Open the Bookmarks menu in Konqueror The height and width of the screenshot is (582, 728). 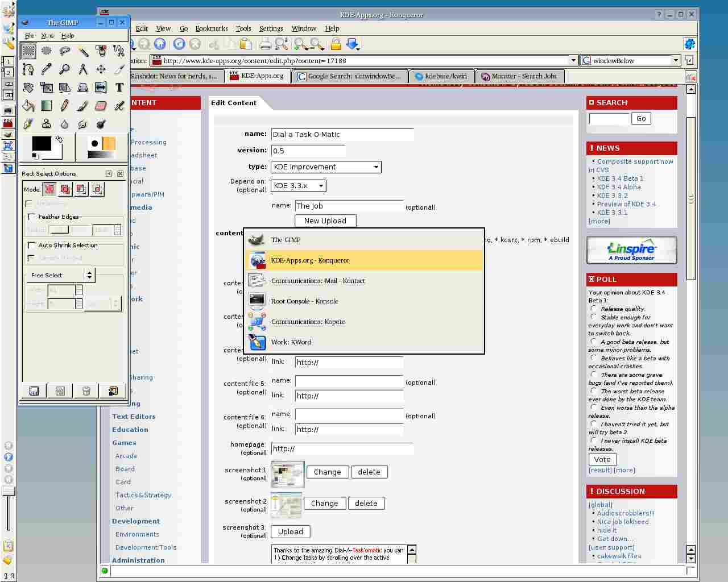coord(212,28)
